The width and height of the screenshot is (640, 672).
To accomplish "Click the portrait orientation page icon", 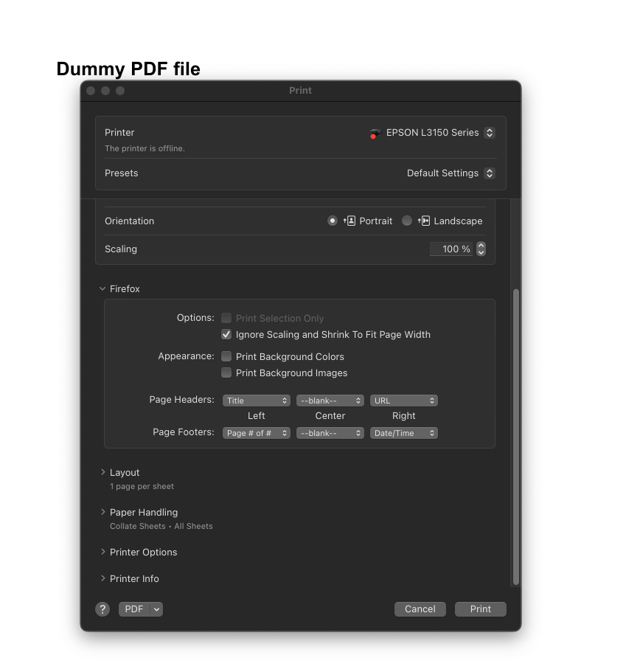I will point(350,221).
